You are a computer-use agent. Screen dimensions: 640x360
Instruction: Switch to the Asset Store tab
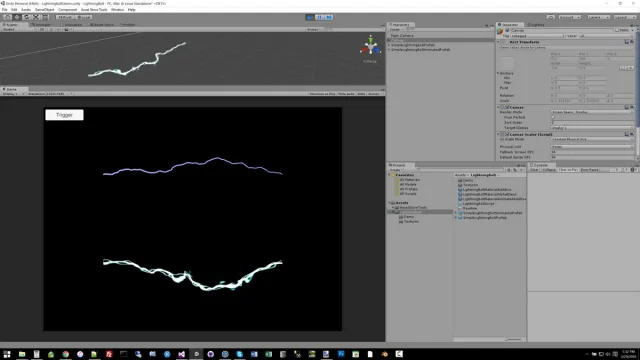[x=102, y=24]
